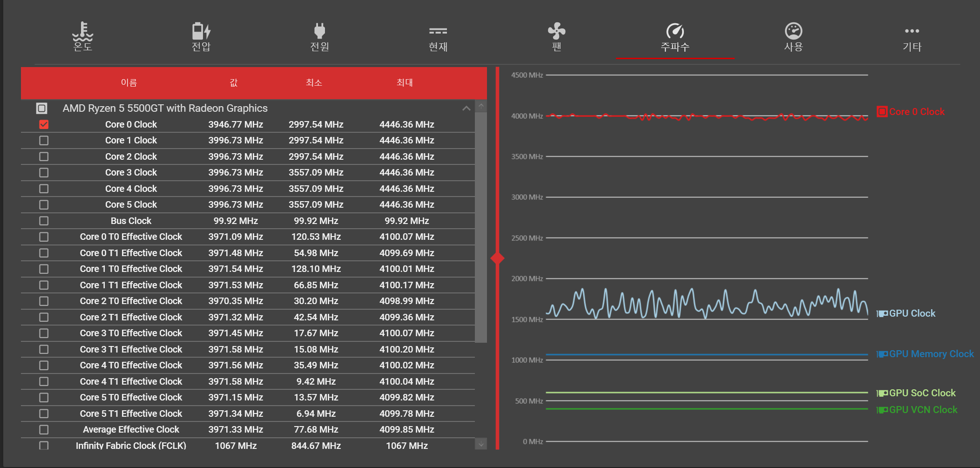This screenshot has width=980, height=468.
Task: Sort by the 최대 column header
Action: (405, 82)
